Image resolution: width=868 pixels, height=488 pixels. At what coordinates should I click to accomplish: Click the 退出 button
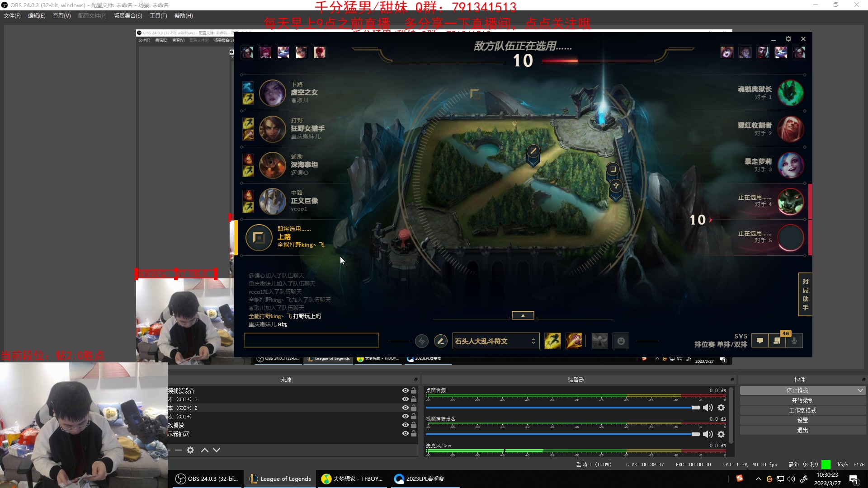(x=803, y=430)
